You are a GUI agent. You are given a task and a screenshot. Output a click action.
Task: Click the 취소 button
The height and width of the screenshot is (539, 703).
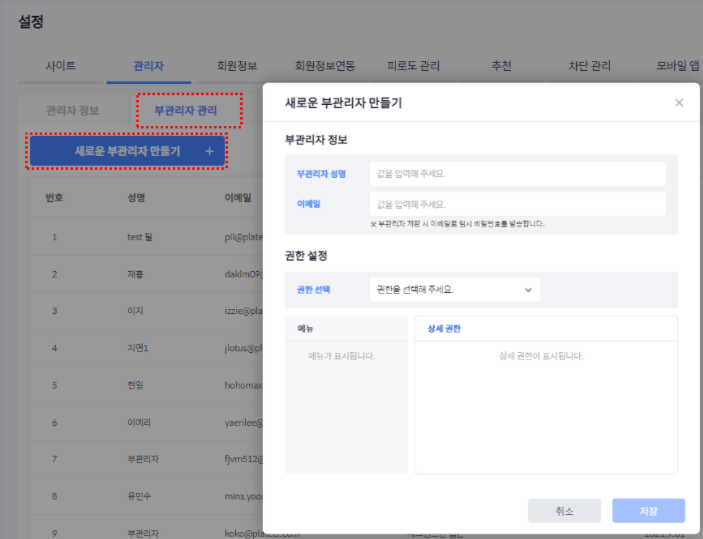564,511
